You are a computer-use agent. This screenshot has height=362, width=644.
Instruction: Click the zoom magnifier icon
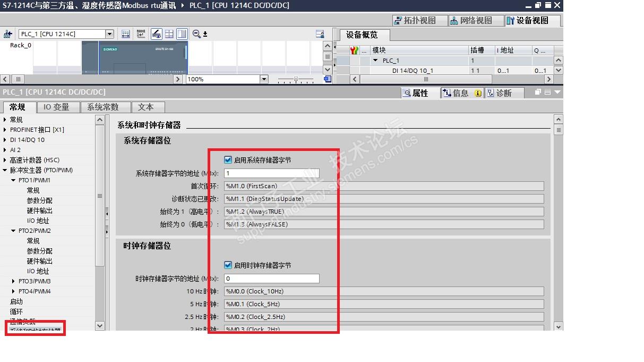coord(196,34)
